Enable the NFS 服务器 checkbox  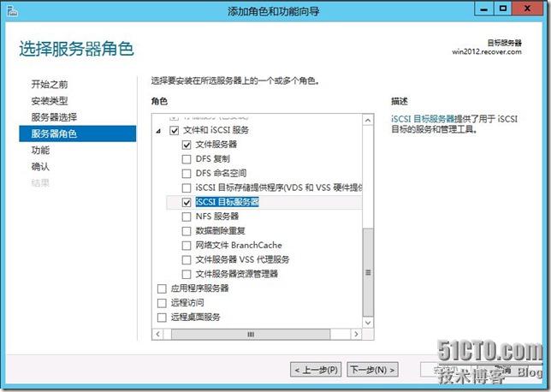187,217
